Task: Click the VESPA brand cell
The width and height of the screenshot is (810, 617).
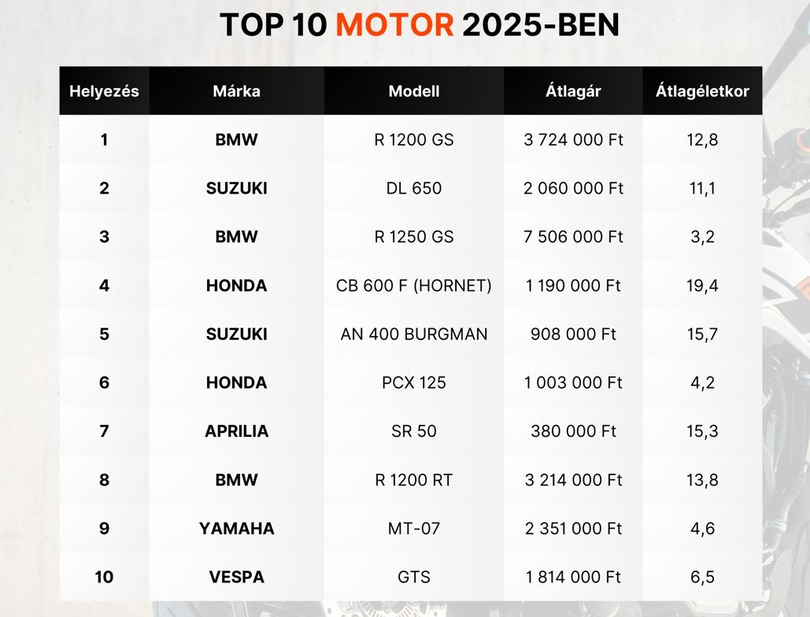Action: coord(237,577)
